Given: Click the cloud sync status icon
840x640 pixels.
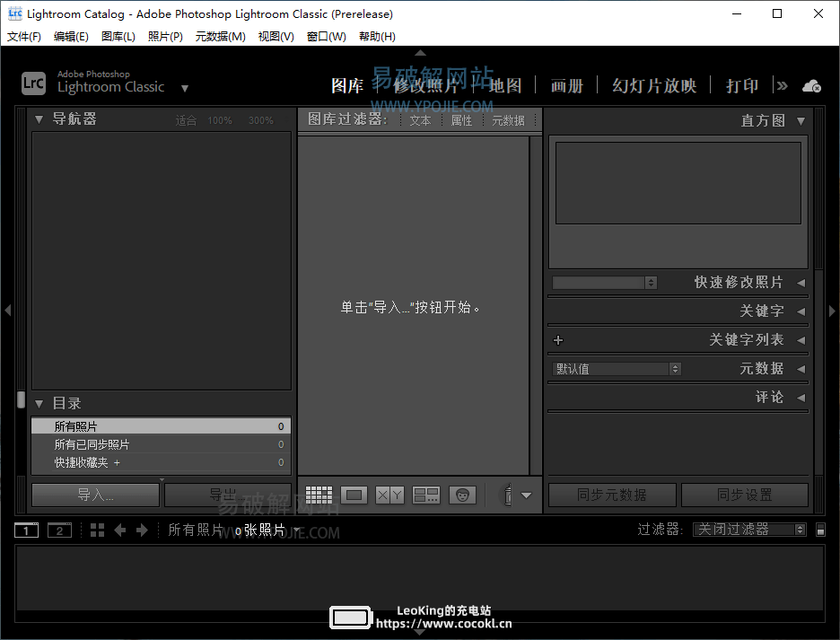Looking at the screenshot, I should (x=811, y=86).
